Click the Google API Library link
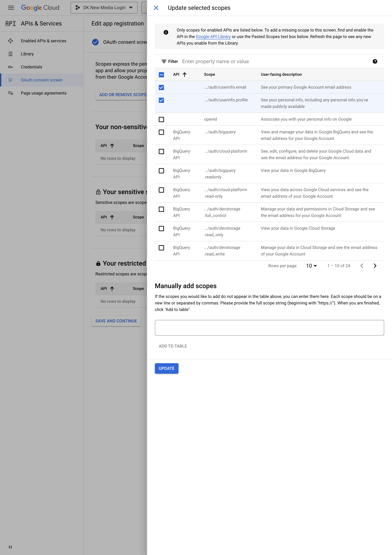This screenshot has height=555, width=392. click(213, 37)
